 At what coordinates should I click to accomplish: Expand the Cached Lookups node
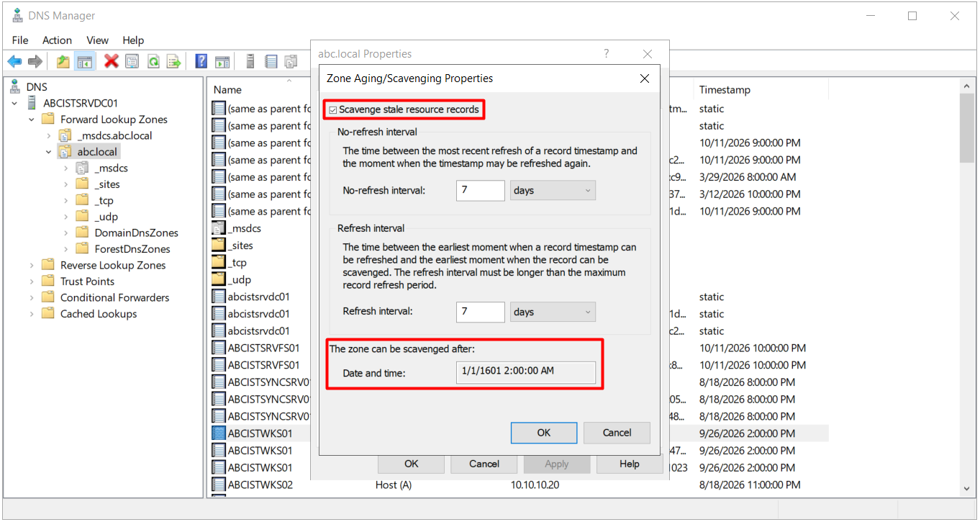point(32,314)
